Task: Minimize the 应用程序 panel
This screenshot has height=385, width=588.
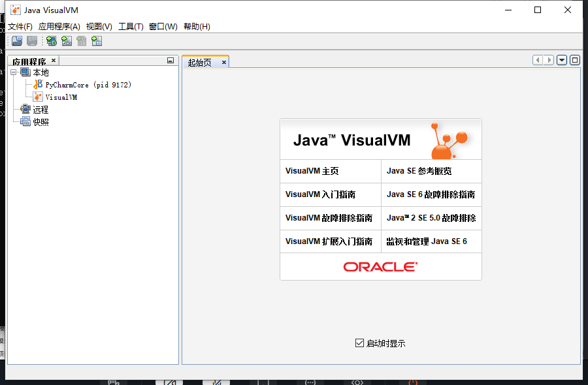Action: 171,60
